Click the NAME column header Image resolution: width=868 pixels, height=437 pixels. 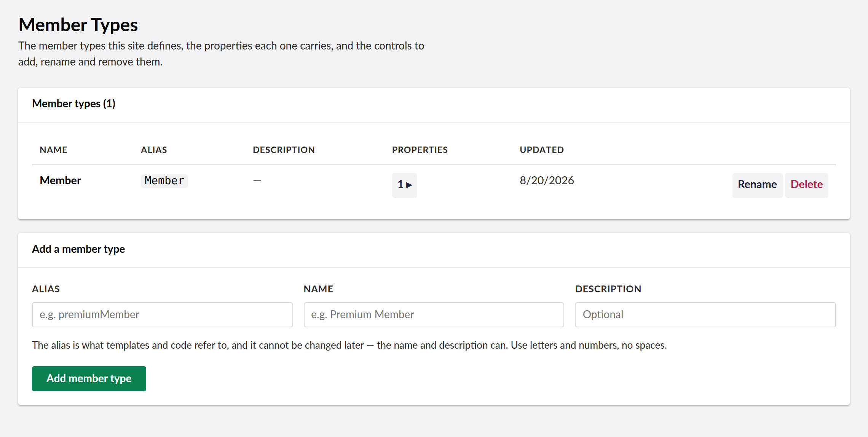[x=53, y=150]
